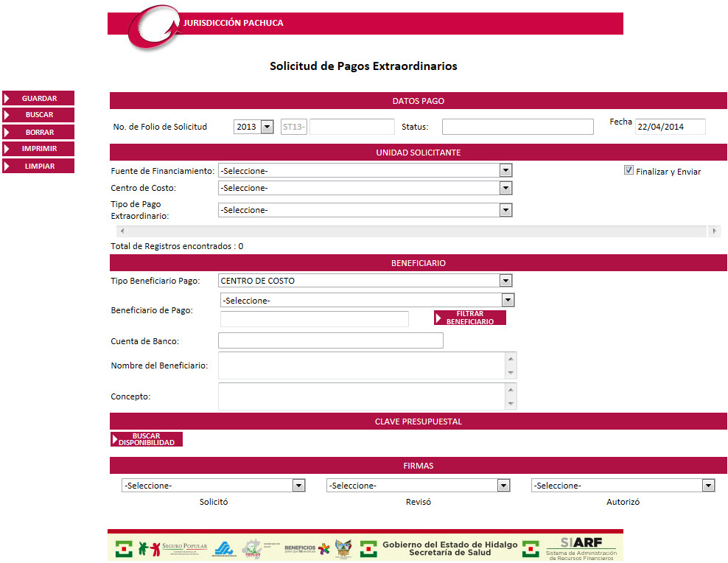
Task: Click the FIRMAS section header
Action: (419, 466)
